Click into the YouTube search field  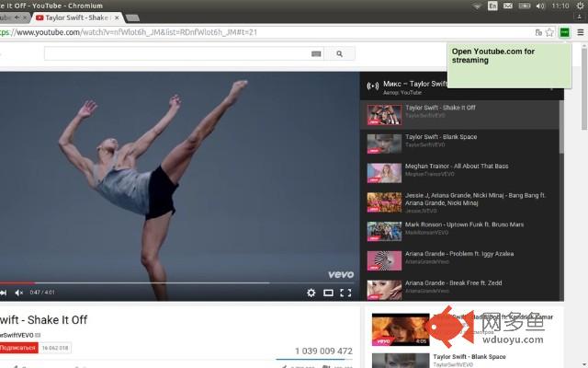click(177, 53)
